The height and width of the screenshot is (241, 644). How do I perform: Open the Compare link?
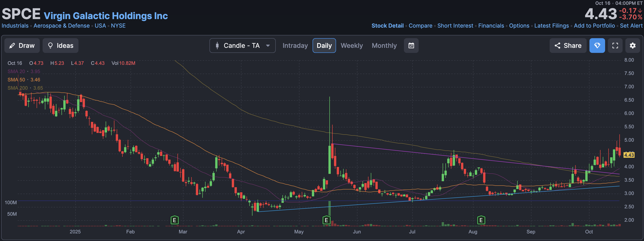click(x=420, y=26)
